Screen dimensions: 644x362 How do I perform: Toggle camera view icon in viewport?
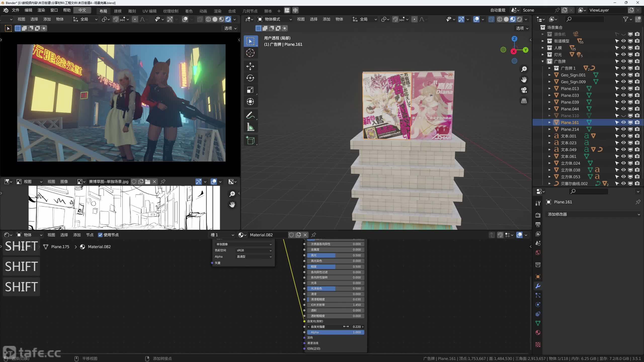click(x=524, y=90)
